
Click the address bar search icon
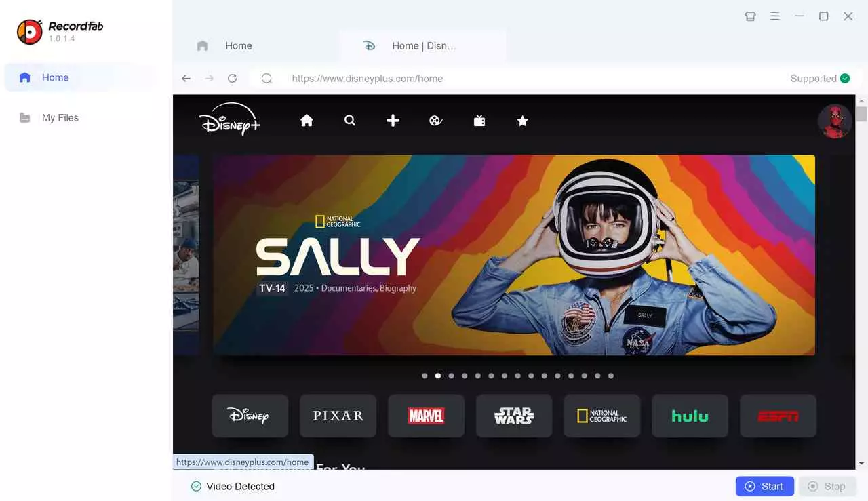(267, 79)
